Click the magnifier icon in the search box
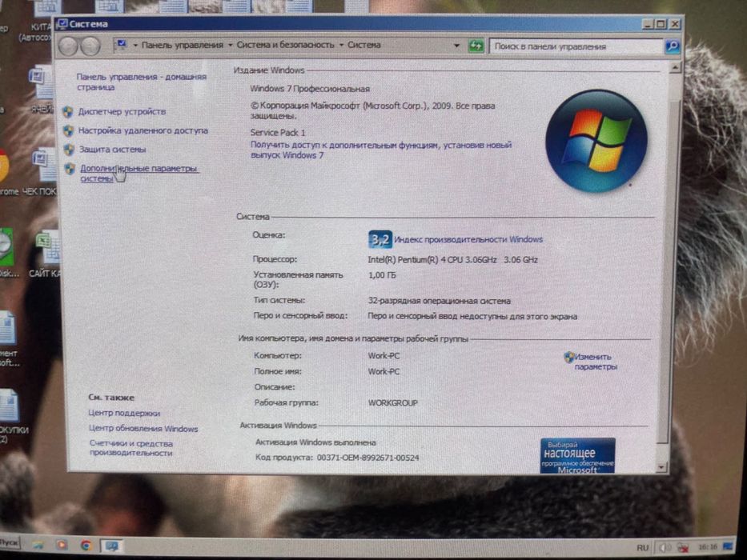The image size is (747, 560). [x=672, y=46]
